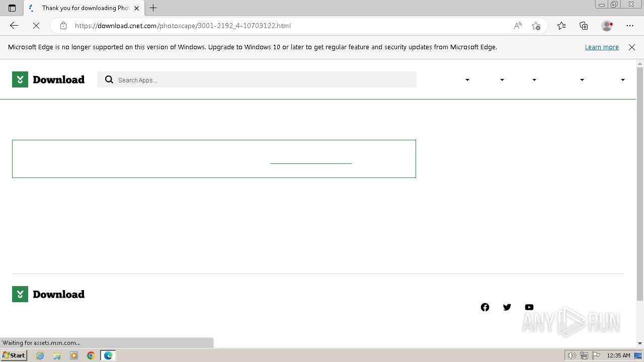Open the Action Center flag icon
Screen dimensions: 644x362
pos(596,355)
